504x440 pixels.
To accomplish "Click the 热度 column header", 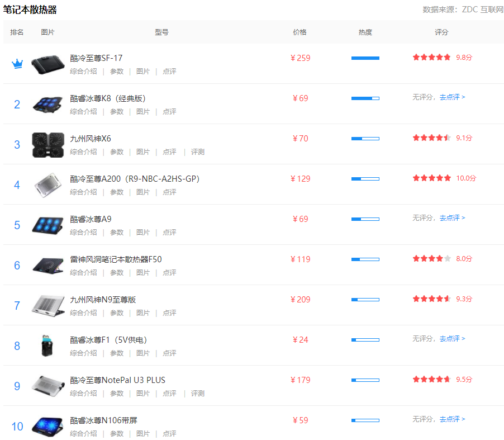I will [x=365, y=32].
